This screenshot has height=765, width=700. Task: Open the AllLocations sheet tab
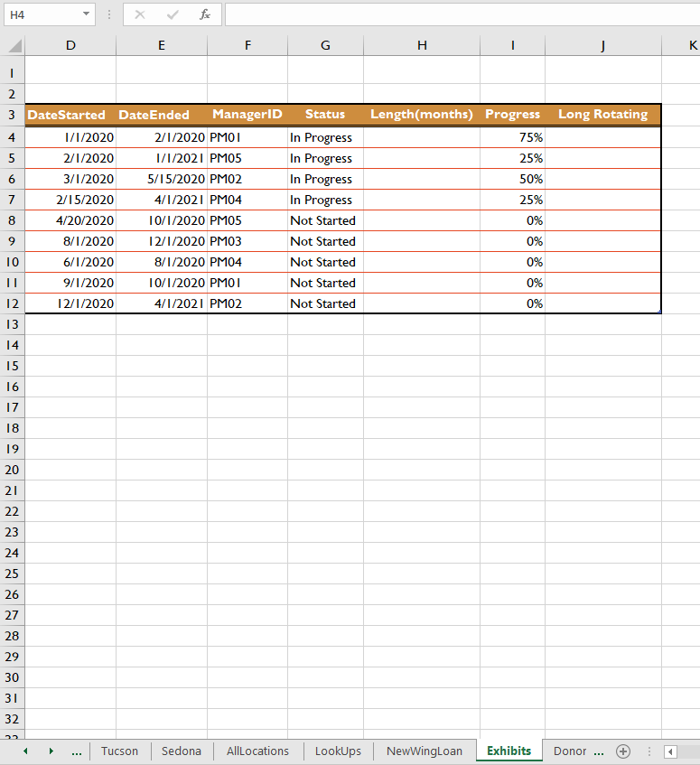257,751
